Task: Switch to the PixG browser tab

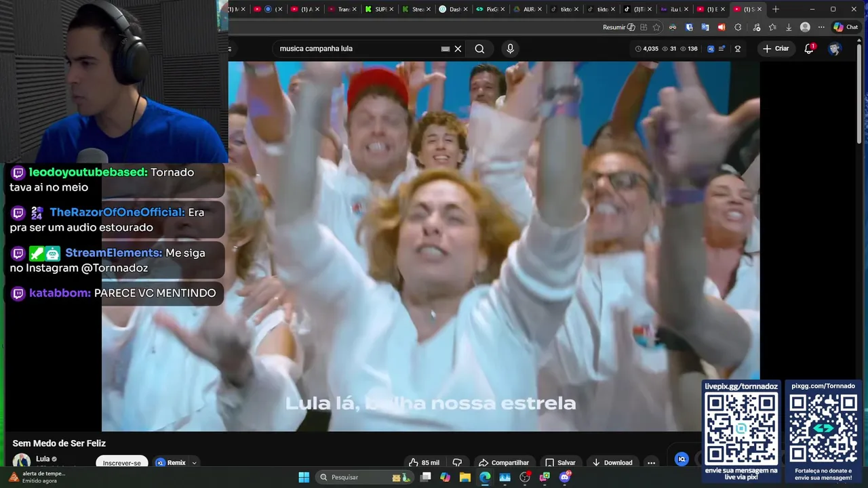Action: (488, 9)
